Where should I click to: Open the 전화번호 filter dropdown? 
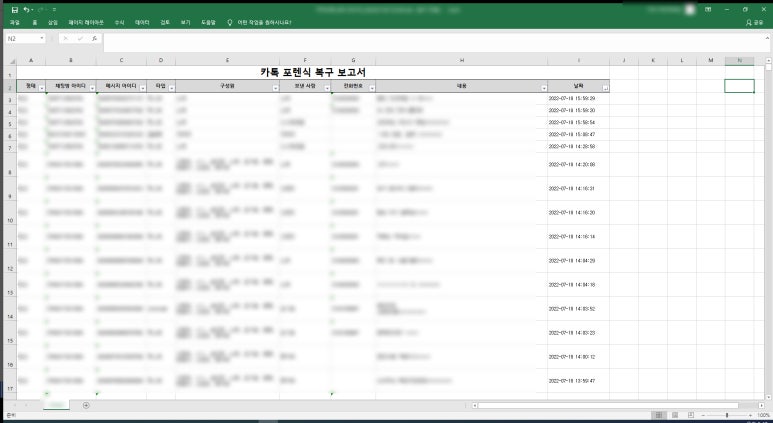tap(372, 88)
